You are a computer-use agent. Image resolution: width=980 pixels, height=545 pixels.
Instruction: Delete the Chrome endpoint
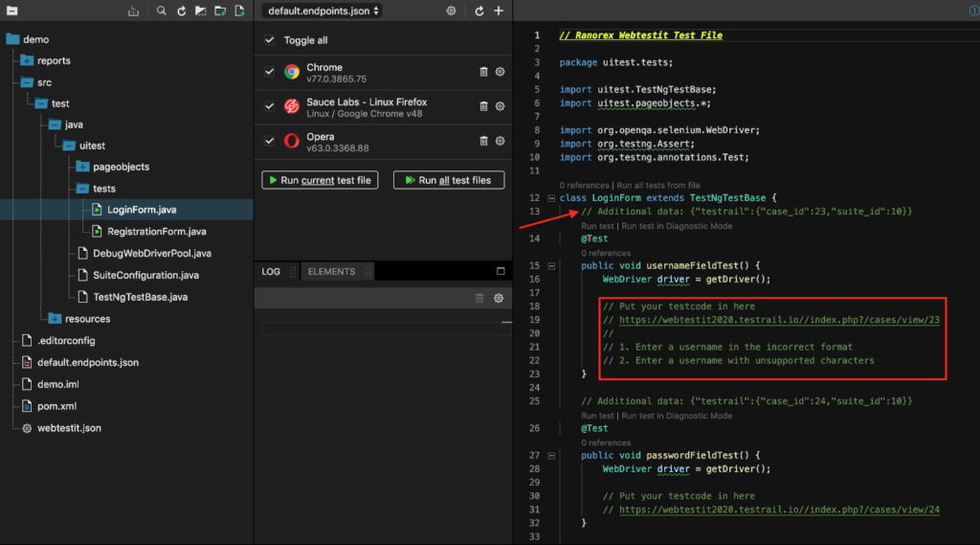[483, 72]
